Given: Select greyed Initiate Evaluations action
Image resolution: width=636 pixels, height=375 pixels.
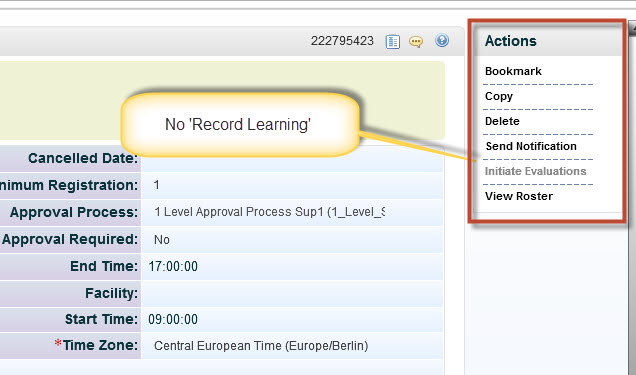Looking at the screenshot, I should coord(535,171).
